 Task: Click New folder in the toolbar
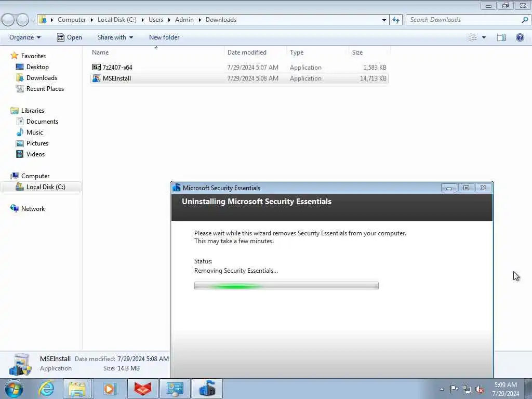[x=164, y=37]
